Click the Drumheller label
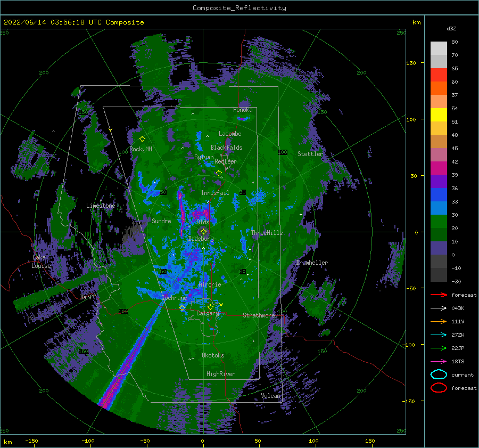 312,263
